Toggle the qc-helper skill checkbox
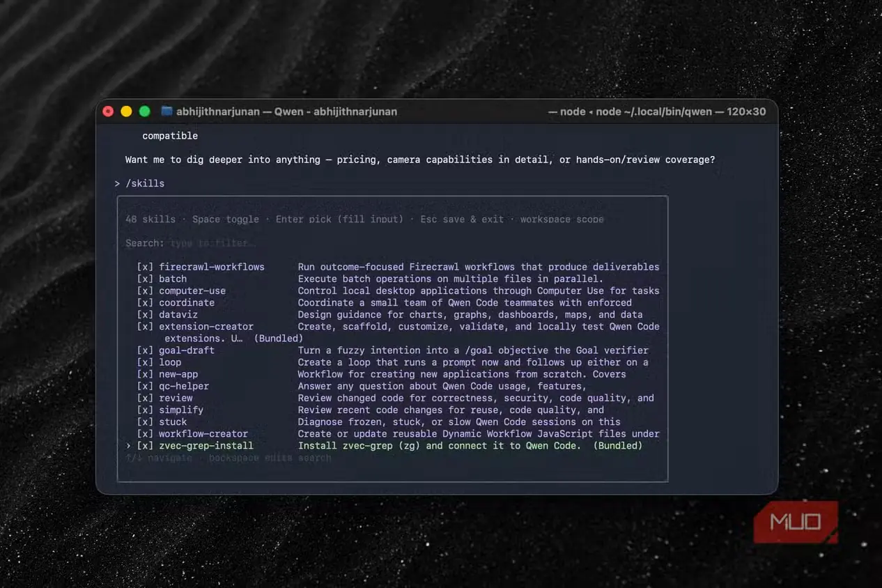 click(x=145, y=386)
